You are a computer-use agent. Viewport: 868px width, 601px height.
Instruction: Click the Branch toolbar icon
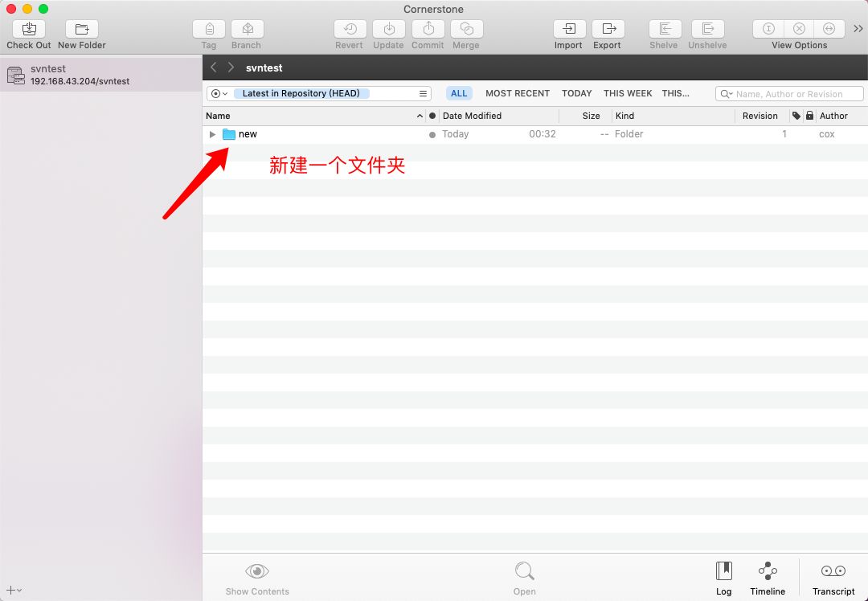[x=248, y=29]
